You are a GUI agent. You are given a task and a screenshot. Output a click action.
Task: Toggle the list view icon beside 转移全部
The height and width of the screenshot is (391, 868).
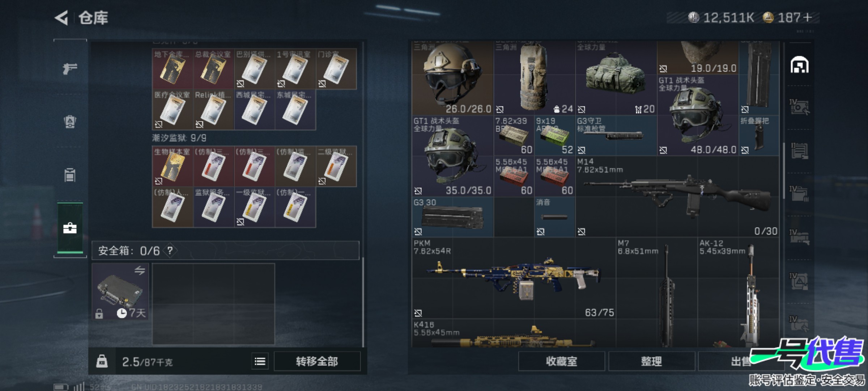[x=260, y=361]
